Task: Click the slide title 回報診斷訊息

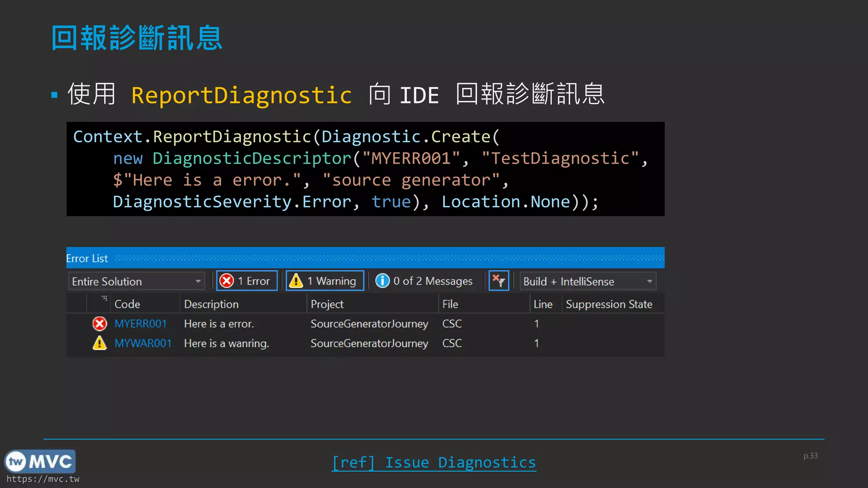Action: point(137,38)
